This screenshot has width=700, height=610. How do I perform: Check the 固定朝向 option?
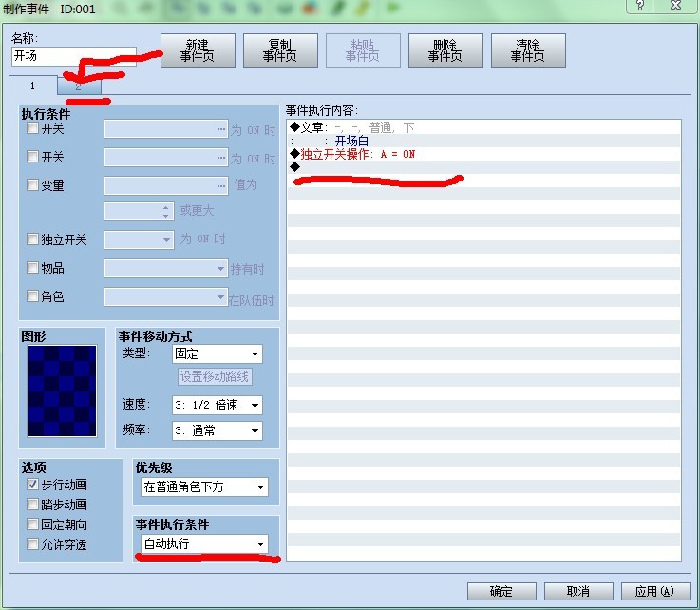pos(32,524)
